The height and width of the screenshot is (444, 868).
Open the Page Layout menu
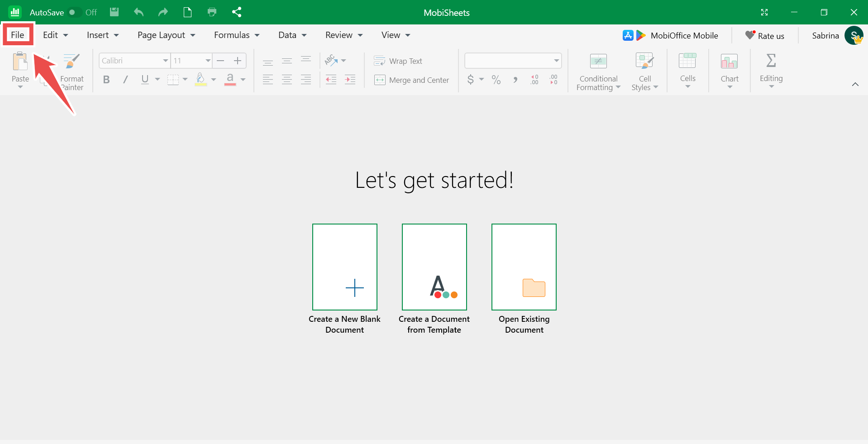click(166, 35)
